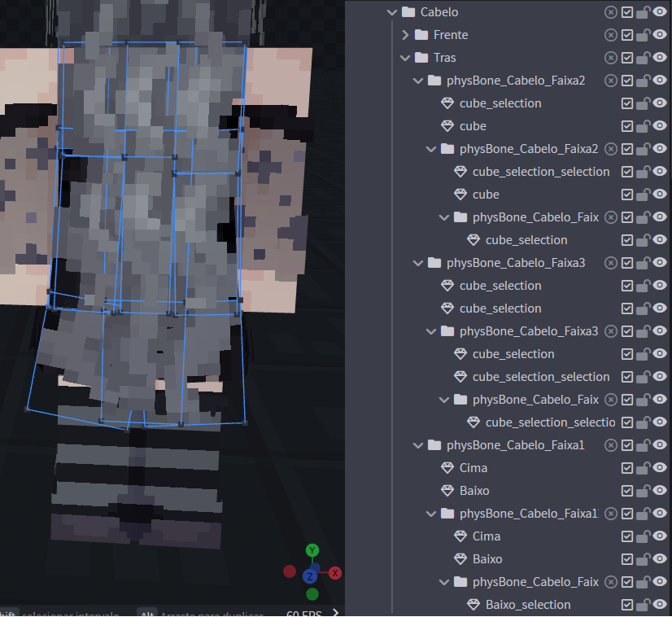This screenshot has width=672, height=617.
Task: Click folder icon of outer physBone_Cabelo_Faixa2 group
Action: tap(434, 81)
